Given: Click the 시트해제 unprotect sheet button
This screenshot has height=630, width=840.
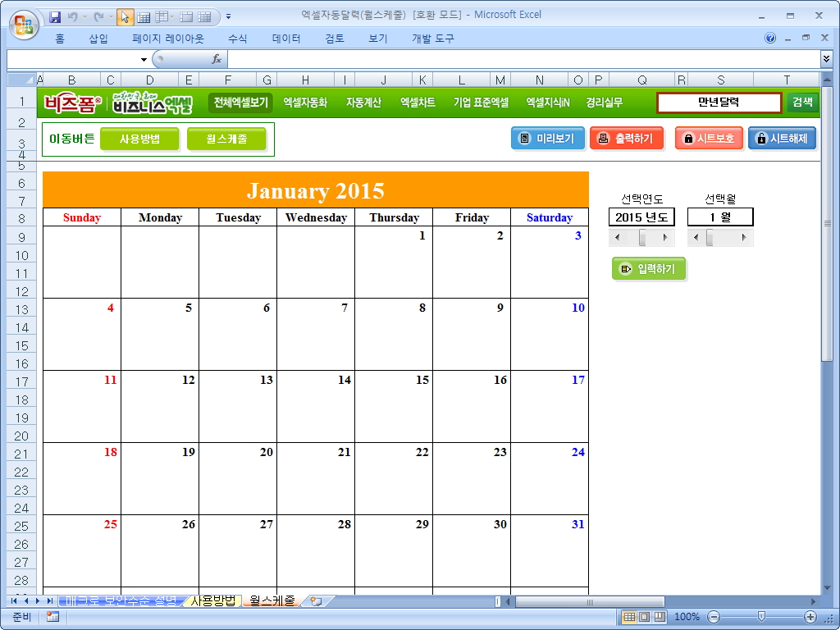Looking at the screenshot, I should [x=782, y=138].
